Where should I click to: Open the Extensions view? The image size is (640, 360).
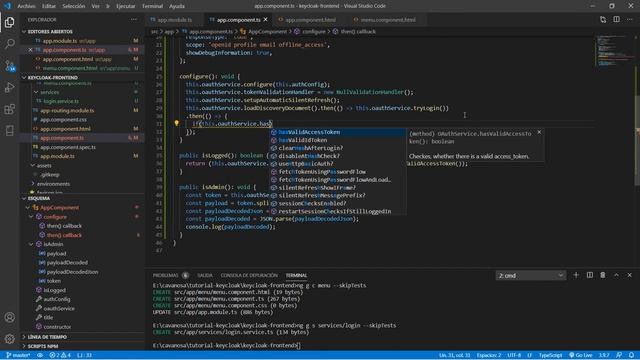(9, 109)
